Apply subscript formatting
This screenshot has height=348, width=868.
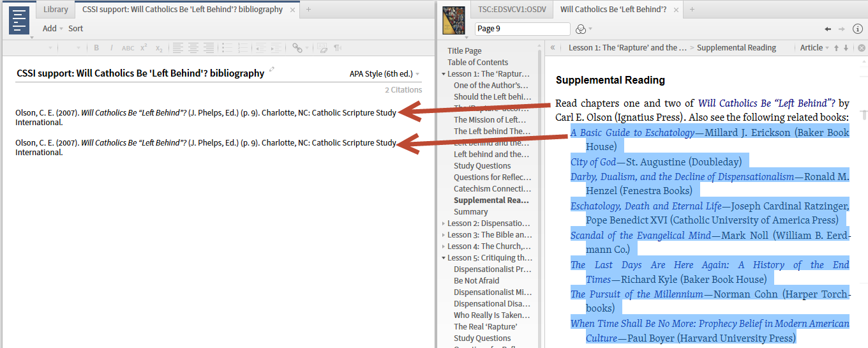click(159, 48)
